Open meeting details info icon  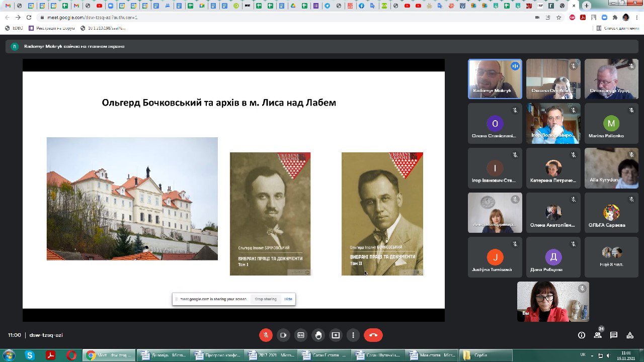pos(582,335)
